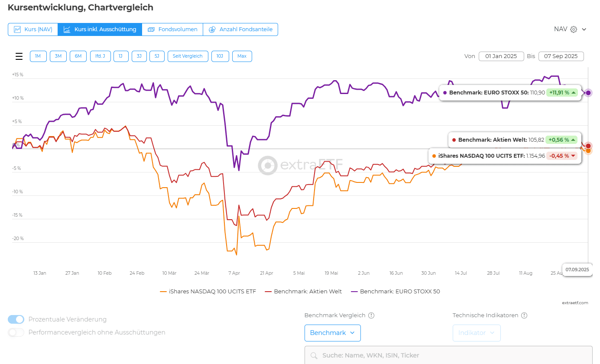Click the Kurs (NAV) chart icon
This screenshot has width=600, height=364.
17,29
